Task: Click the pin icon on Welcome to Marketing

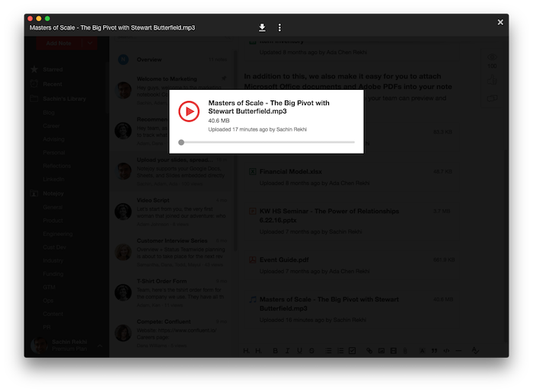Action: tap(224, 78)
